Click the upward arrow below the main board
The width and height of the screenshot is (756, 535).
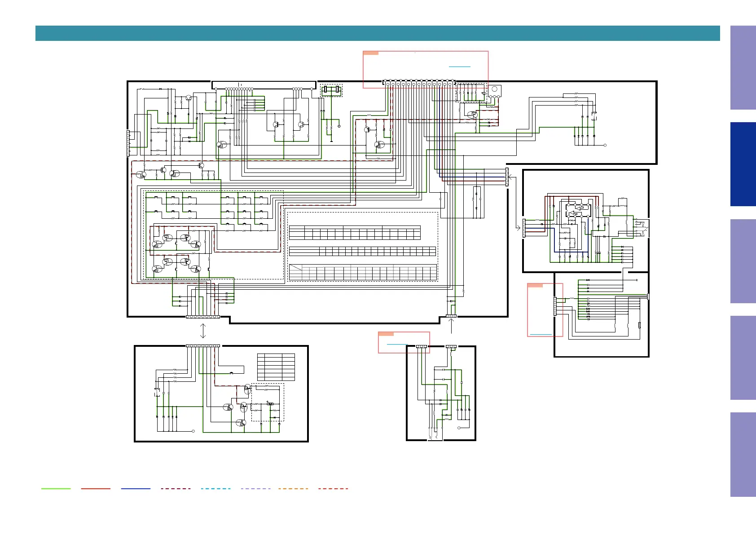[x=452, y=326]
